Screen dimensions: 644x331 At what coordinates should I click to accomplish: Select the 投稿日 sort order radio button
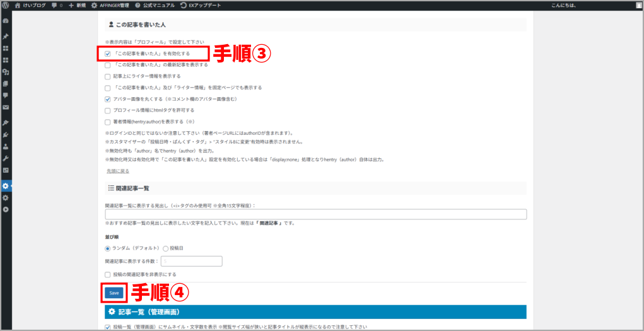pyautogui.click(x=166, y=248)
